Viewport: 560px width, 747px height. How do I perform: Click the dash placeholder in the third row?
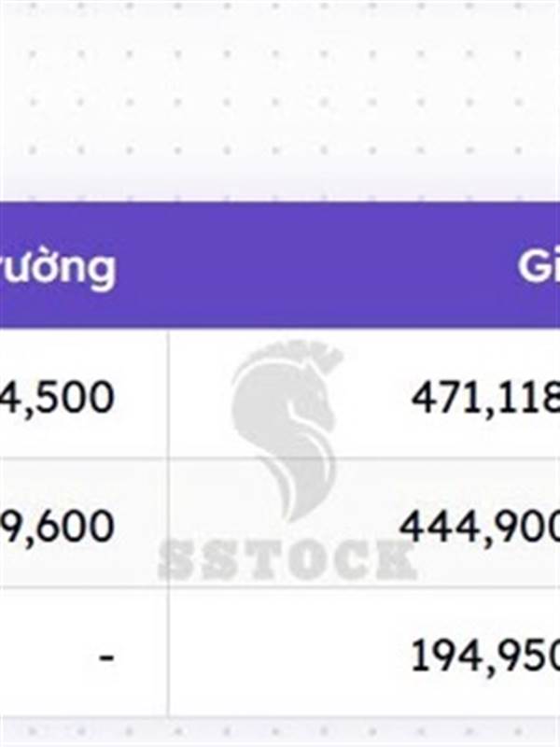[x=105, y=658]
